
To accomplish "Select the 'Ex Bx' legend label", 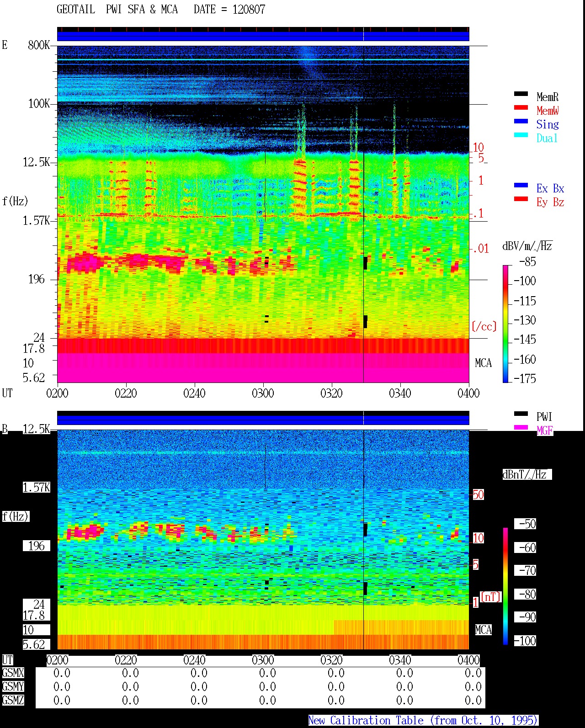I will pos(550,188).
